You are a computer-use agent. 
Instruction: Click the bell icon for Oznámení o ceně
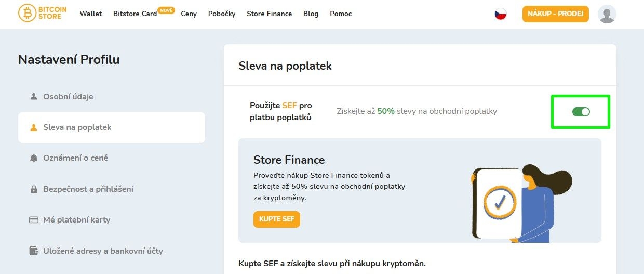click(x=34, y=158)
